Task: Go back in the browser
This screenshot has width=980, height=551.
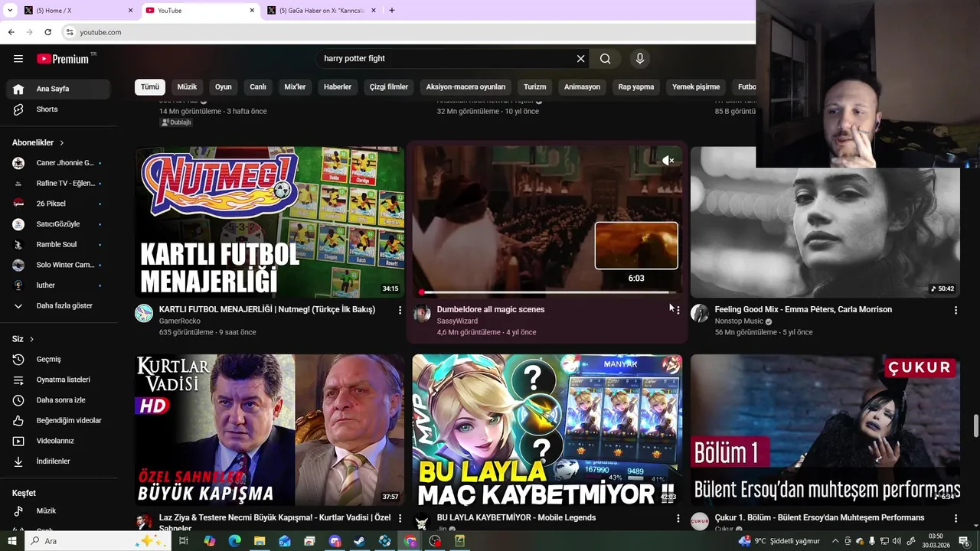Action: 11,32
